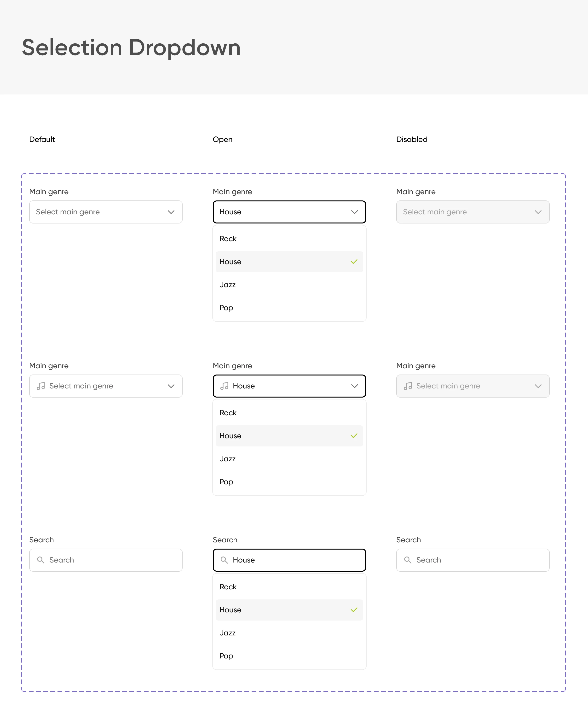The image size is (588, 727).
Task: Click magnifier icon in default Search field
Action: click(x=41, y=560)
